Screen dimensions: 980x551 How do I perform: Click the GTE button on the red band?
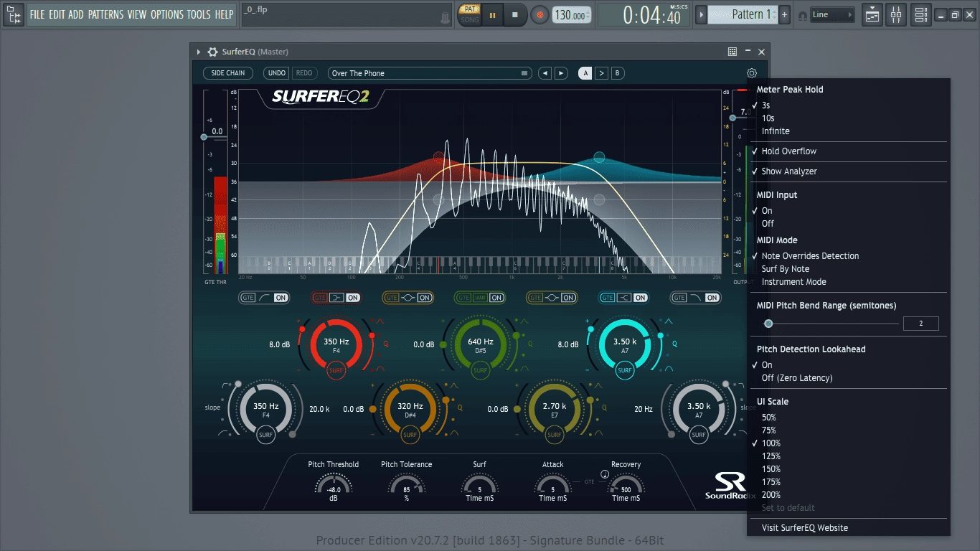[320, 298]
